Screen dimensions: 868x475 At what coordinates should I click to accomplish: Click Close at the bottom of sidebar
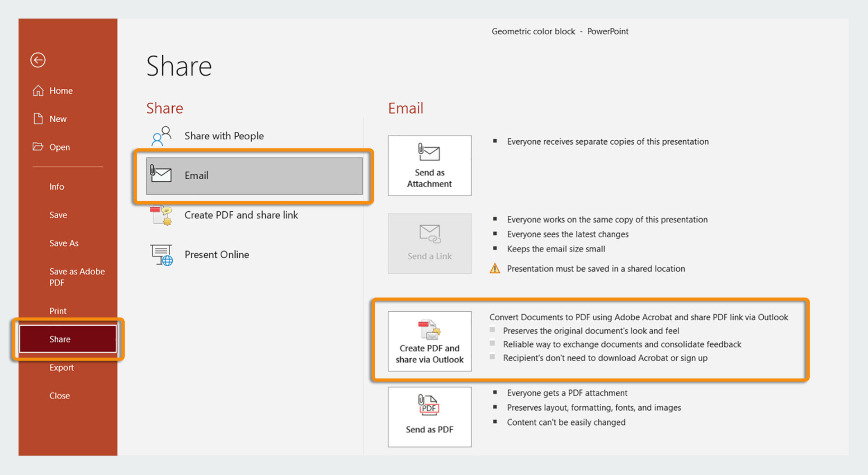click(59, 395)
